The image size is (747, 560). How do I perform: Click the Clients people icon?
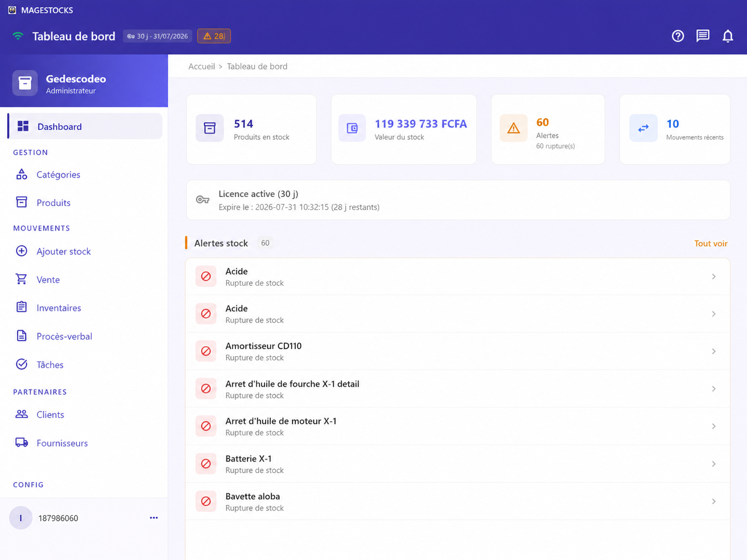click(x=22, y=414)
